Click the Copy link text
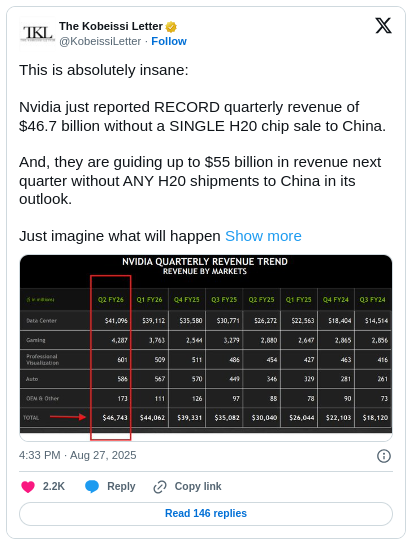 click(x=198, y=486)
